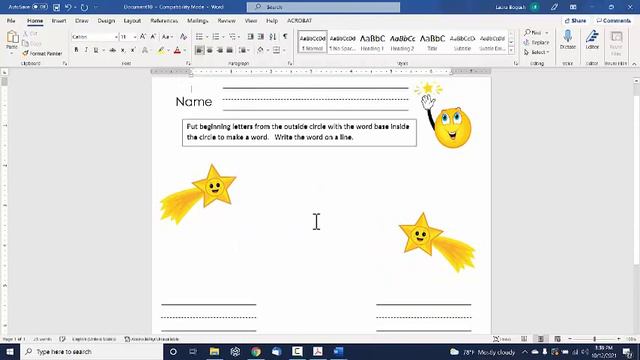Click the bullets list icon
Viewport: 640px width, 360px height.
pyautogui.click(x=199, y=37)
